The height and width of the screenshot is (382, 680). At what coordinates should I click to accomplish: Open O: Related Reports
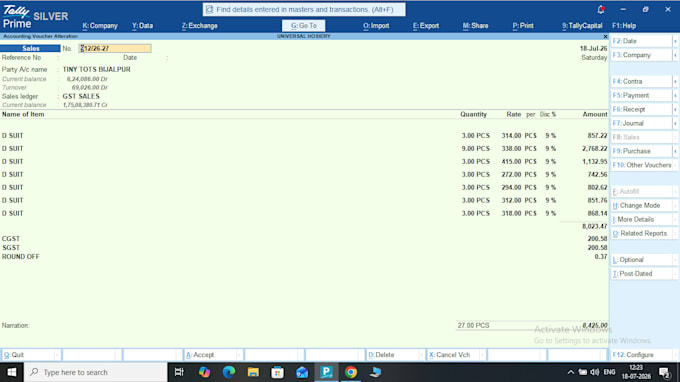[641, 233]
